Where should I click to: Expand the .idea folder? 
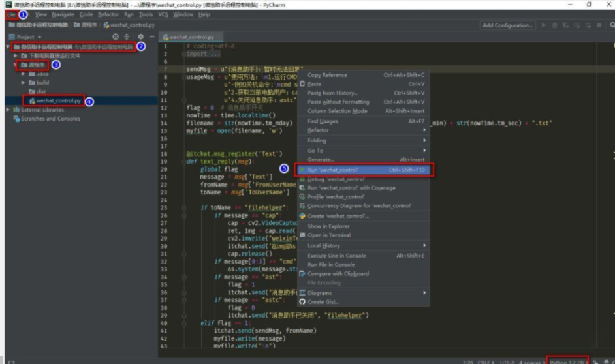[23, 74]
